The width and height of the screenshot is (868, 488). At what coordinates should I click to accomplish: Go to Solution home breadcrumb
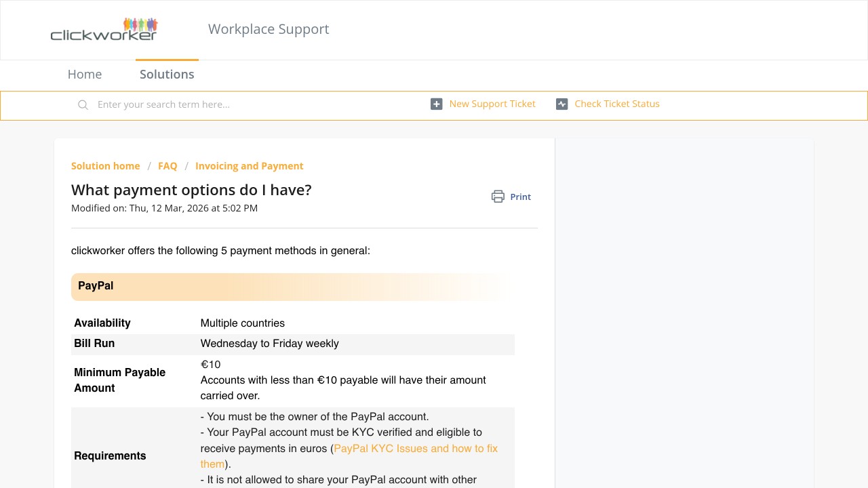(x=106, y=166)
